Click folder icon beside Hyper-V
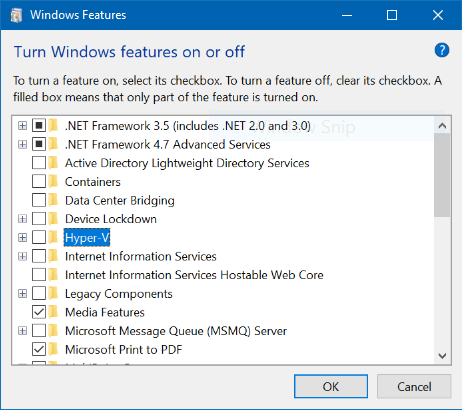 point(53,238)
